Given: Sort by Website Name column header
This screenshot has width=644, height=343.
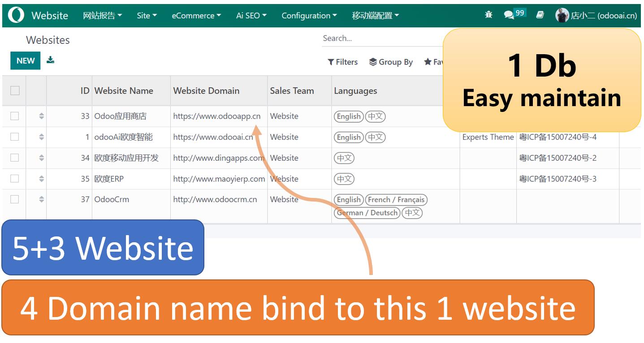Looking at the screenshot, I should [124, 90].
